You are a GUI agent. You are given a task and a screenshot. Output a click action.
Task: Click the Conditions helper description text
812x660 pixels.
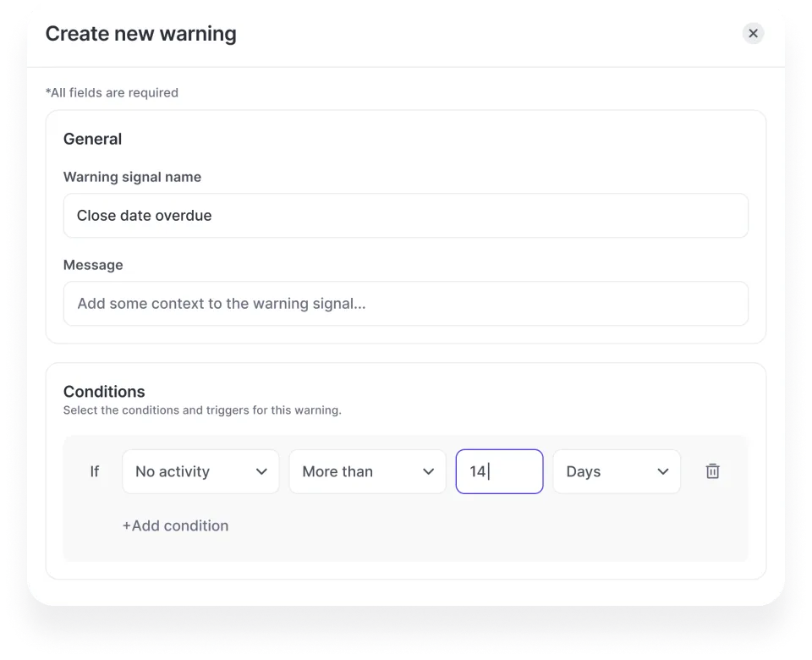(x=202, y=410)
